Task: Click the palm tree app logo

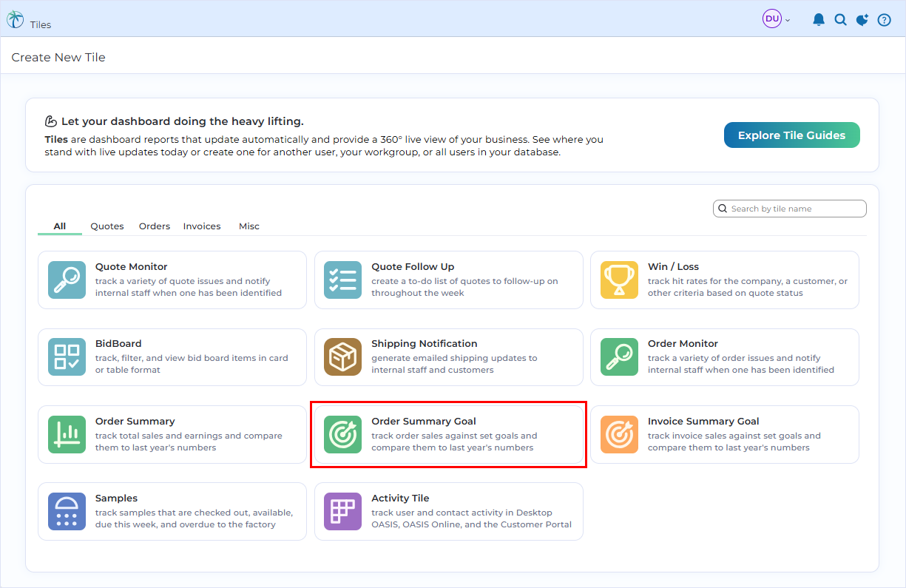Action: [x=15, y=18]
